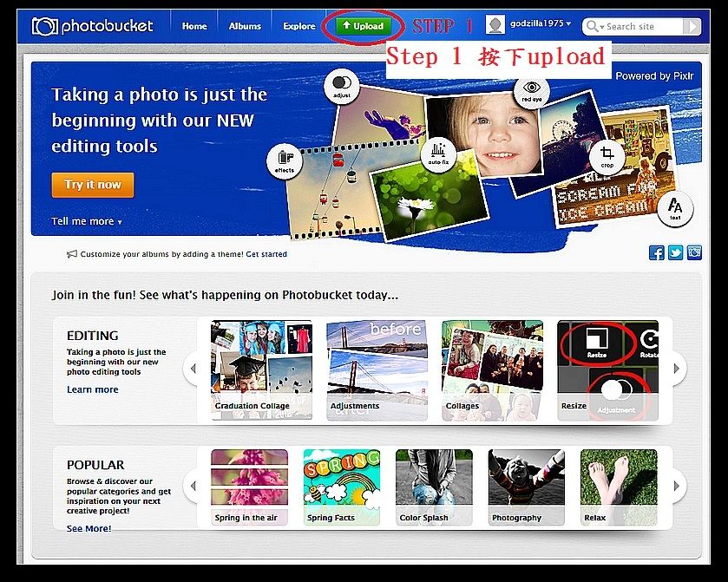Open the Explore section
Screen dimensions: 728x582
click(x=299, y=26)
